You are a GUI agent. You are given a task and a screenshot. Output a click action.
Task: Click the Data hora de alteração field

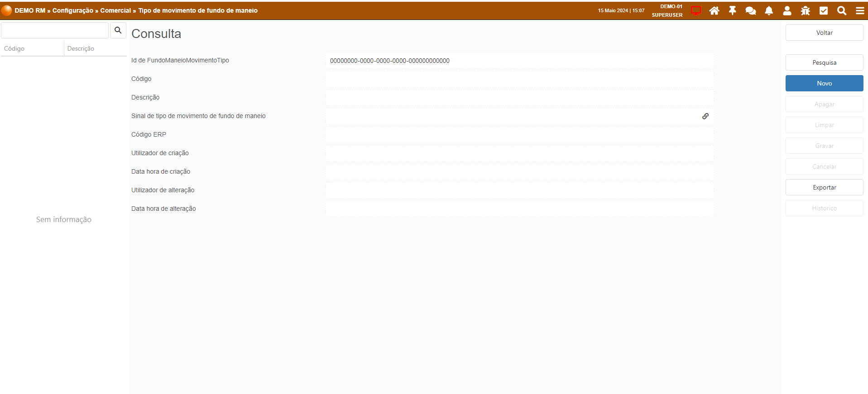[x=519, y=209]
